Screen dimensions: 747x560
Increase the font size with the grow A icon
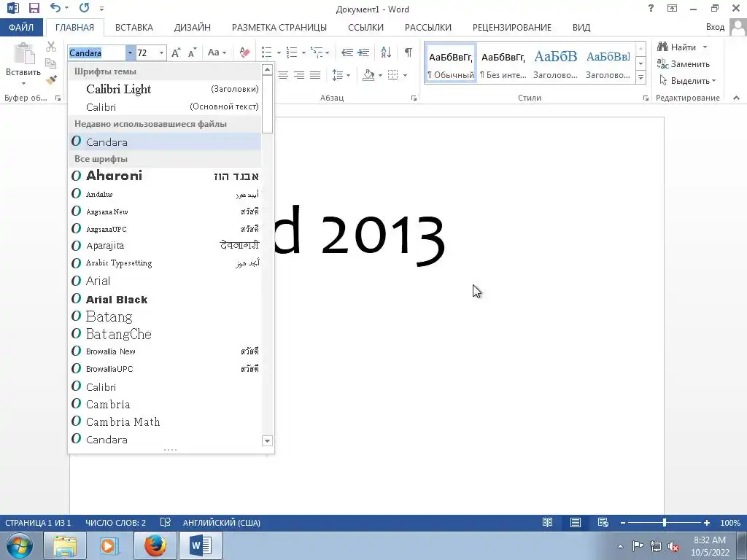click(x=176, y=52)
